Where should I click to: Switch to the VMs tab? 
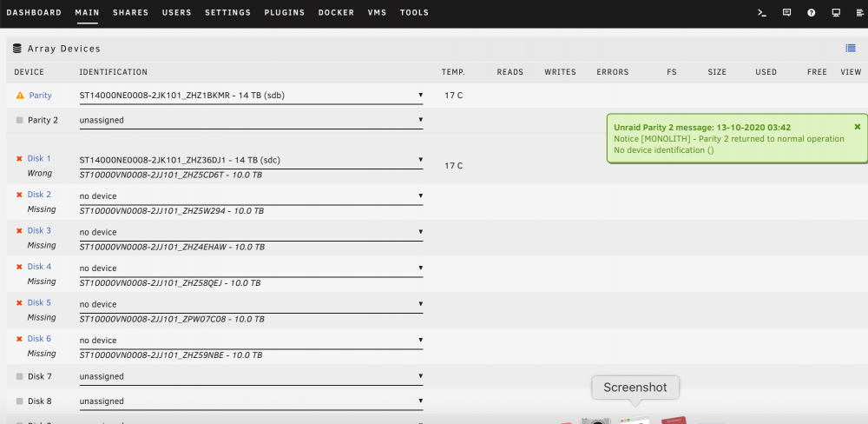pyautogui.click(x=377, y=13)
